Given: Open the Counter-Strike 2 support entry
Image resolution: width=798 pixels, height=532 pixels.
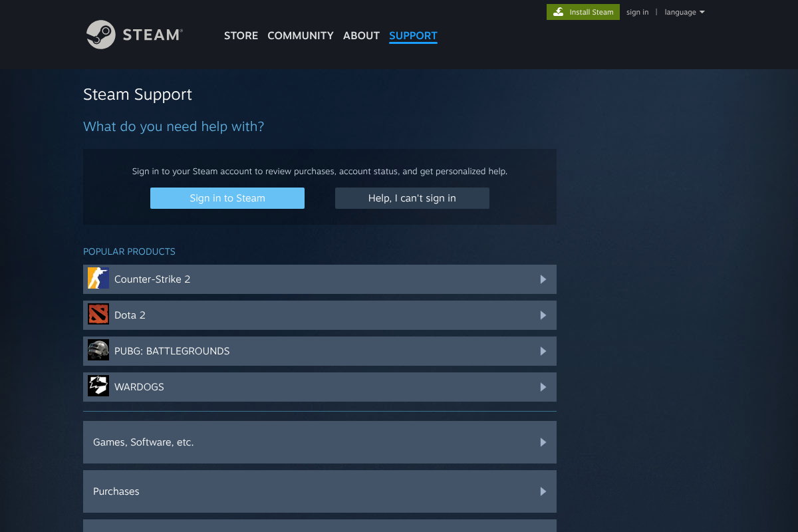Looking at the screenshot, I should (320, 279).
